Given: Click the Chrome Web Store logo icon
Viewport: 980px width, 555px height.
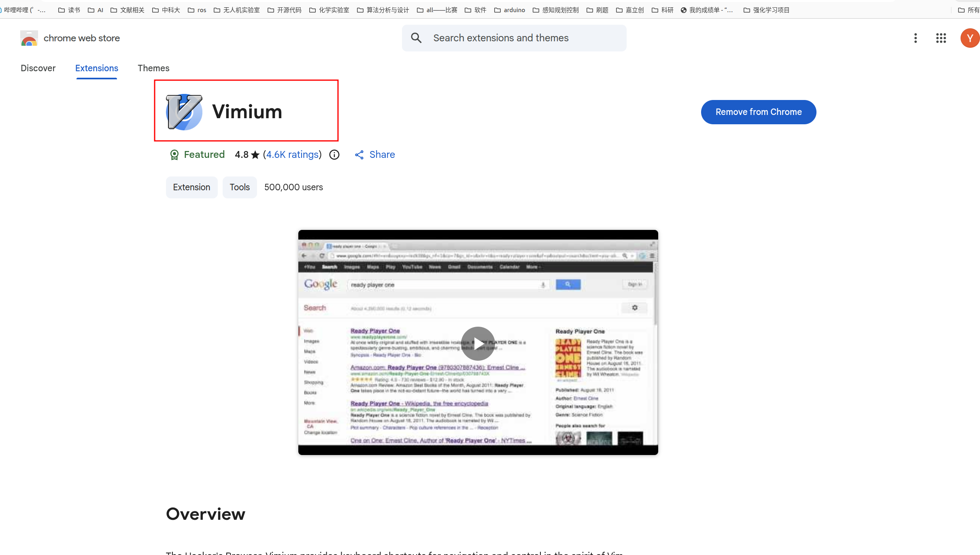Looking at the screenshot, I should tap(29, 38).
